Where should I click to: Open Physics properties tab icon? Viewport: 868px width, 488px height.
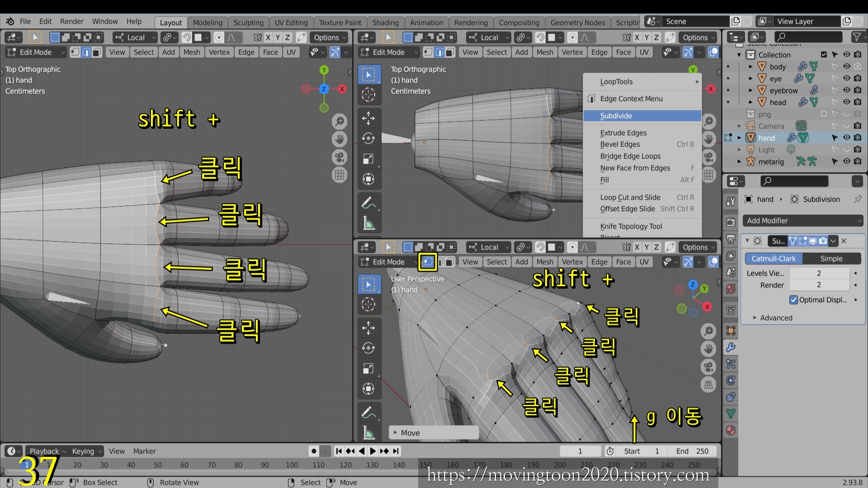point(731,380)
